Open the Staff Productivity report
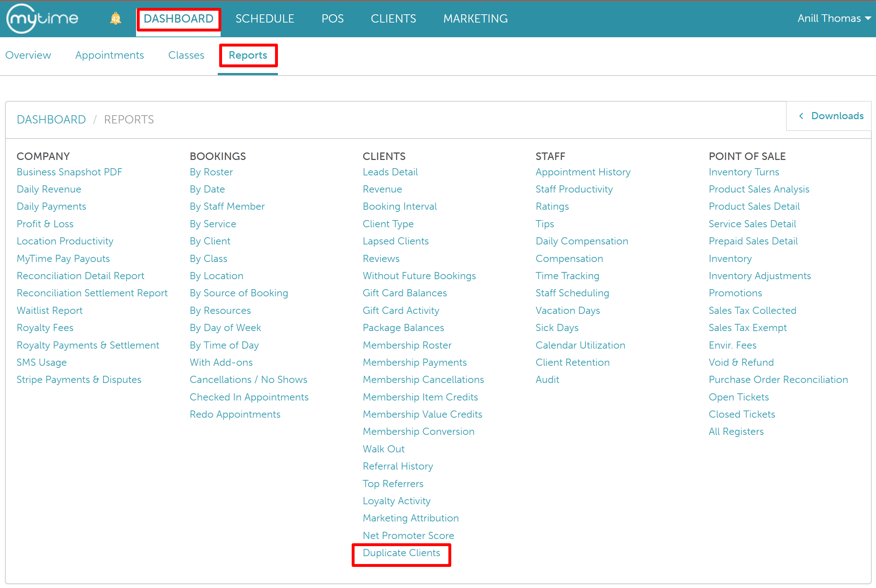The height and width of the screenshot is (588, 876). 574,189
